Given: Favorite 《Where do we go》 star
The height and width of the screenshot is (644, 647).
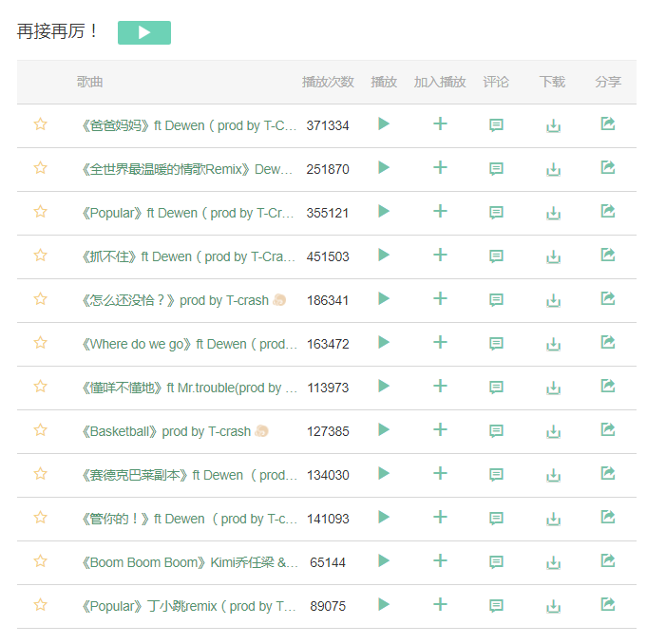Looking at the screenshot, I should tap(41, 342).
